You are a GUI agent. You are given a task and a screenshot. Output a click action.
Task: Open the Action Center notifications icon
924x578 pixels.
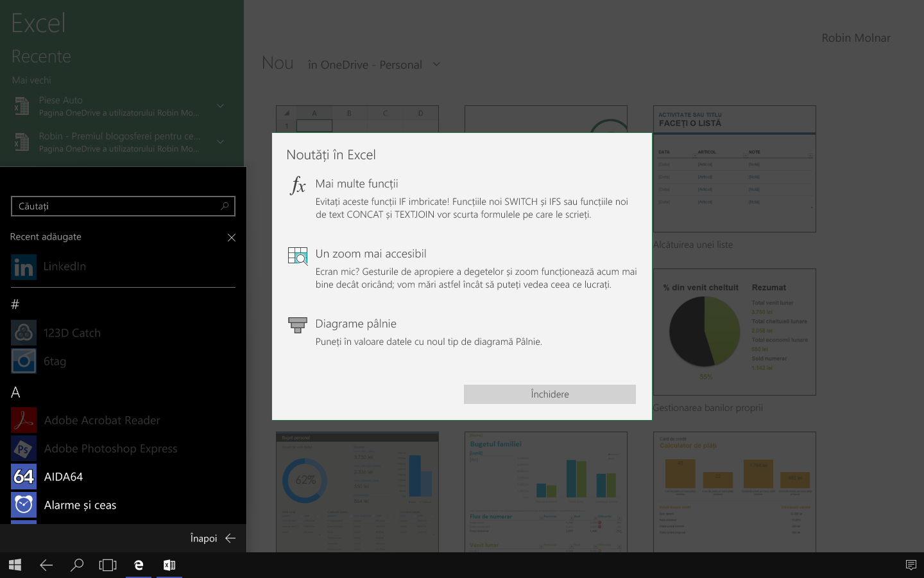click(x=911, y=565)
